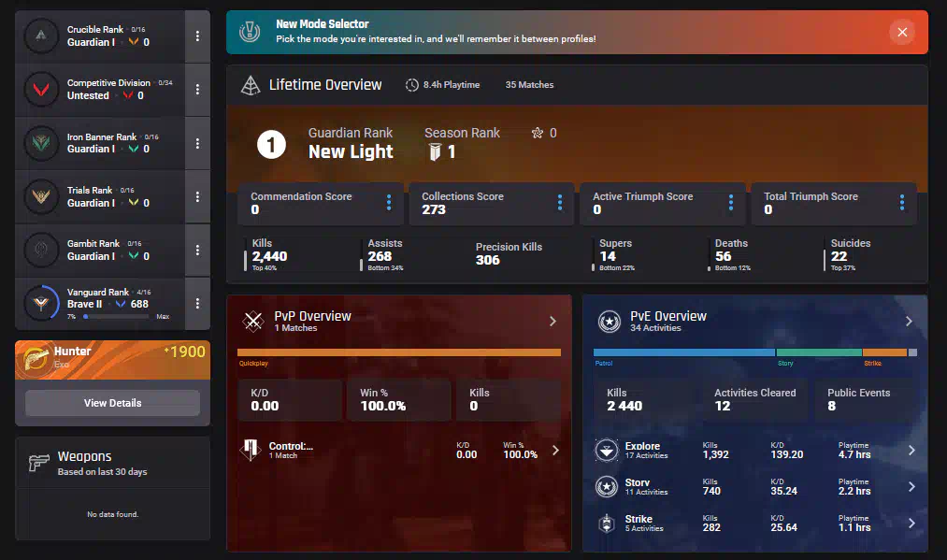This screenshot has height=560, width=947.
Task: Click the Activities Cleared stat box
Action: click(x=755, y=399)
